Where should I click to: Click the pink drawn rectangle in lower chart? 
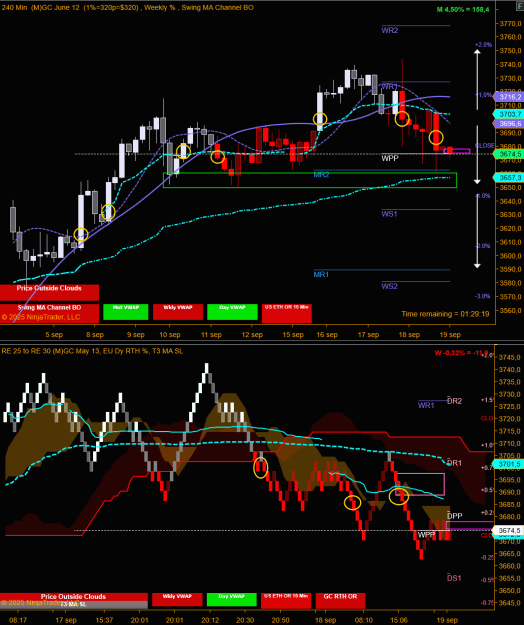pyautogui.click(x=420, y=484)
